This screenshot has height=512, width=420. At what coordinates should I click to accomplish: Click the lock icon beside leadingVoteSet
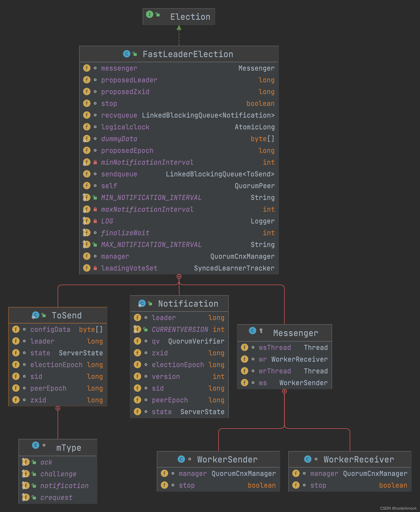[95, 268]
